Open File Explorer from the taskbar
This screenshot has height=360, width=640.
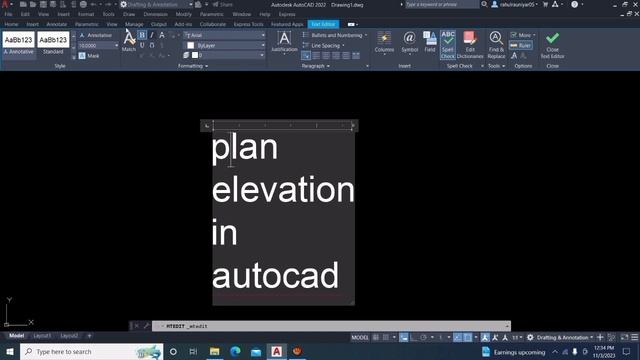coord(214,351)
